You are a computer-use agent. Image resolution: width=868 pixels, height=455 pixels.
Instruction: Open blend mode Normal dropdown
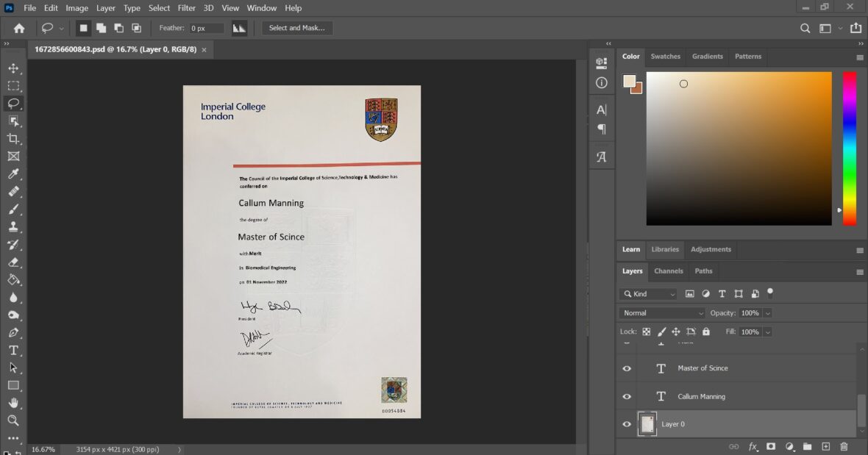661,313
